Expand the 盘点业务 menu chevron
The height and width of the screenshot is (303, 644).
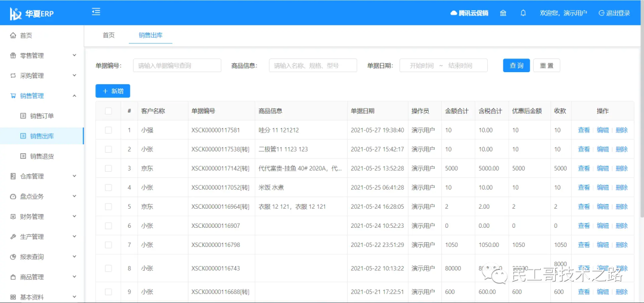pos(75,196)
